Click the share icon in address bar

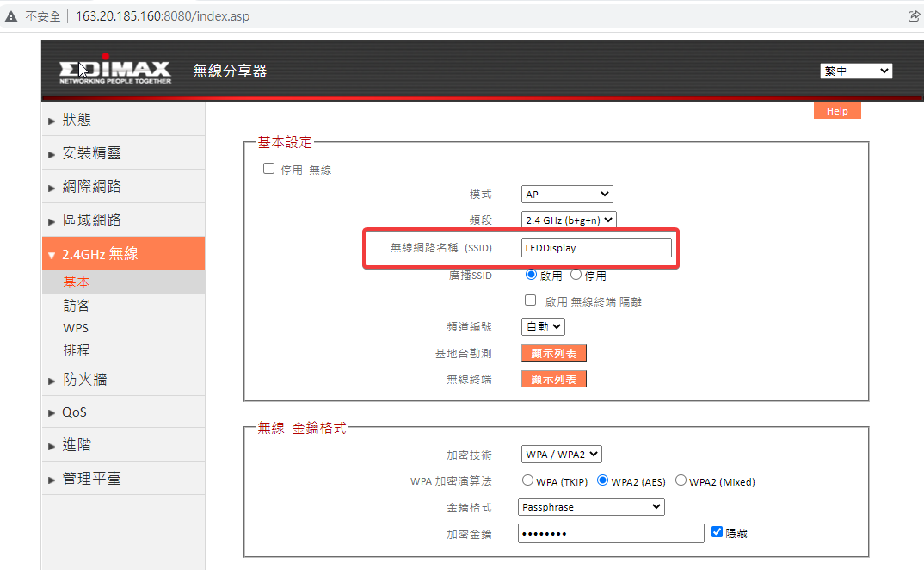(x=914, y=16)
